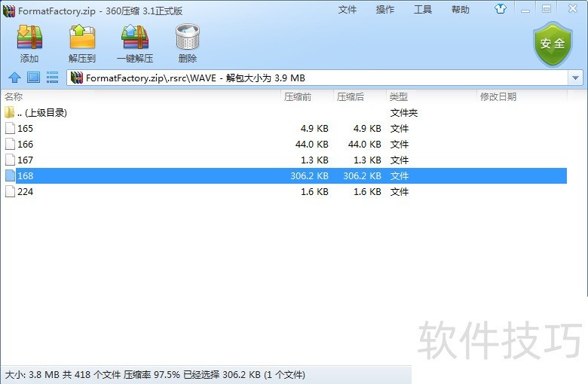Sort by 压缩前 column header
Screen dimensions: 588x384
tap(307, 96)
